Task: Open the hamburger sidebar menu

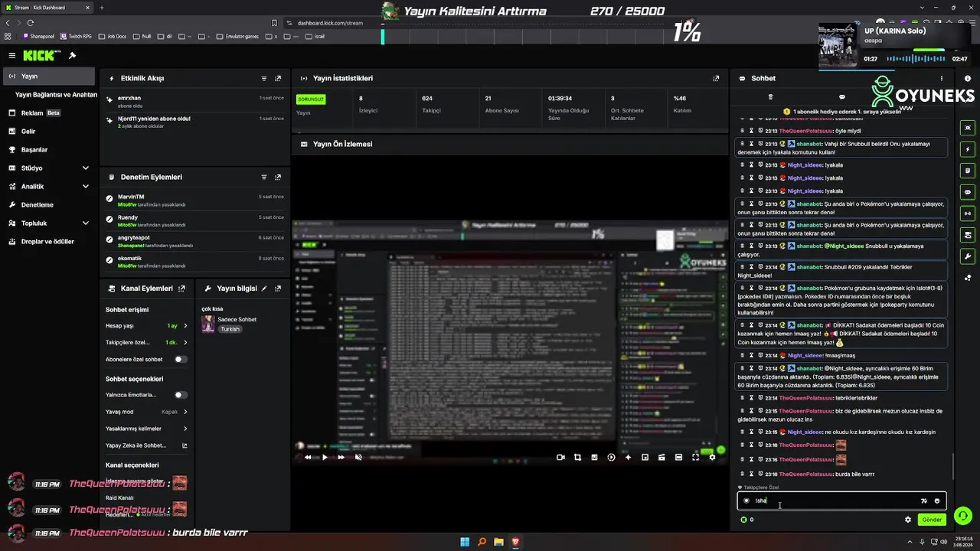Action: (12, 56)
